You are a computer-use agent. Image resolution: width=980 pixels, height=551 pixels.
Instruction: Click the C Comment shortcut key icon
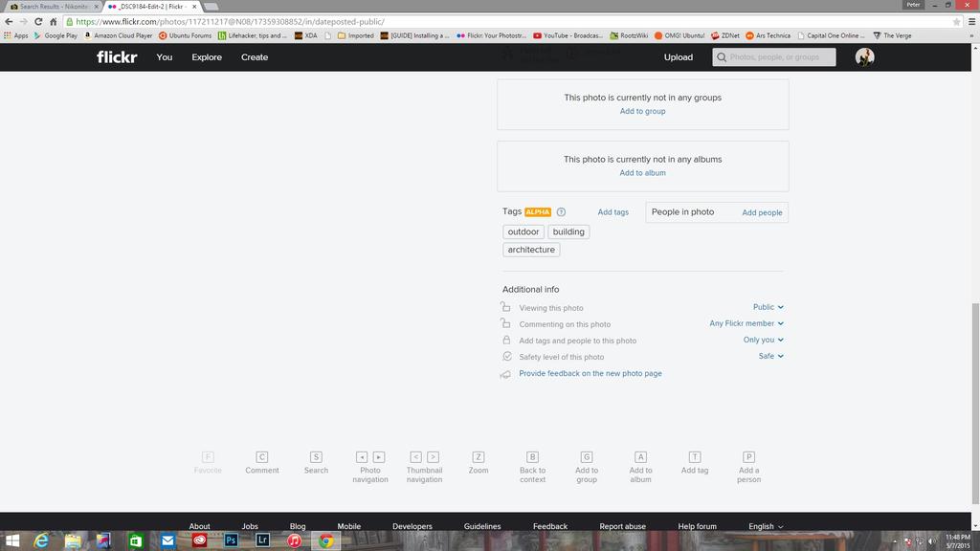(262, 457)
